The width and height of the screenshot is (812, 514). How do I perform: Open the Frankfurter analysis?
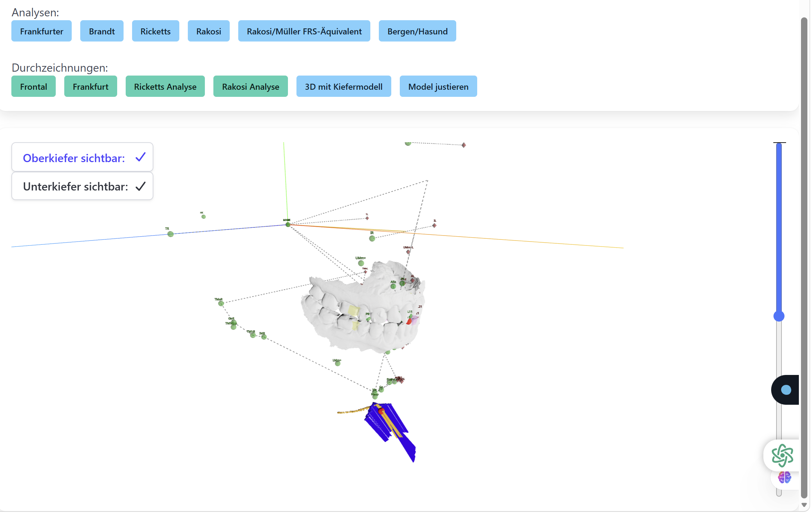click(x=42, y=31)
